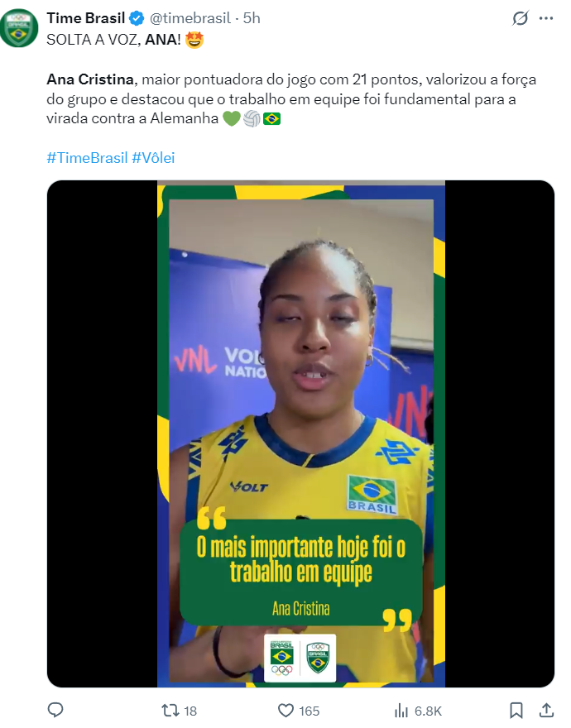The width and height of the screenshot is (571, 728).
Task: Open the #TimeBrasil hashtag
Action: click(87, 158)
